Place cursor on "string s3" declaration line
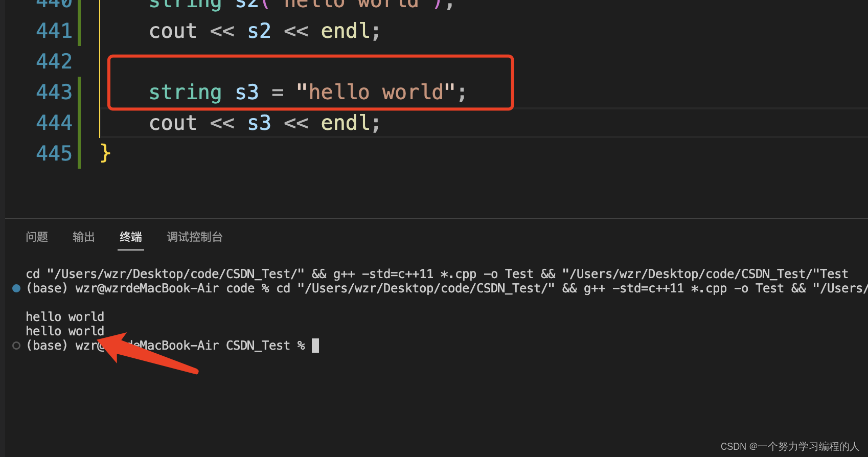Image resolution: width=868 pixels, height=457 pixels. click(308, 93)
